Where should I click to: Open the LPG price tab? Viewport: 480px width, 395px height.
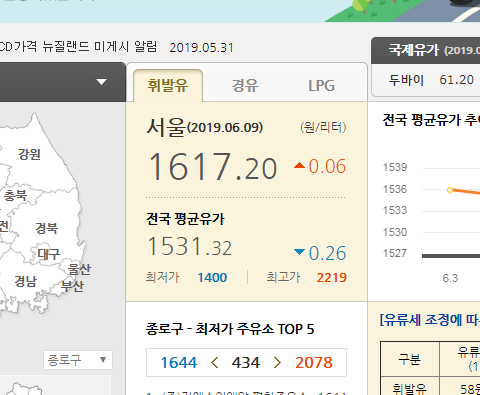321,86
